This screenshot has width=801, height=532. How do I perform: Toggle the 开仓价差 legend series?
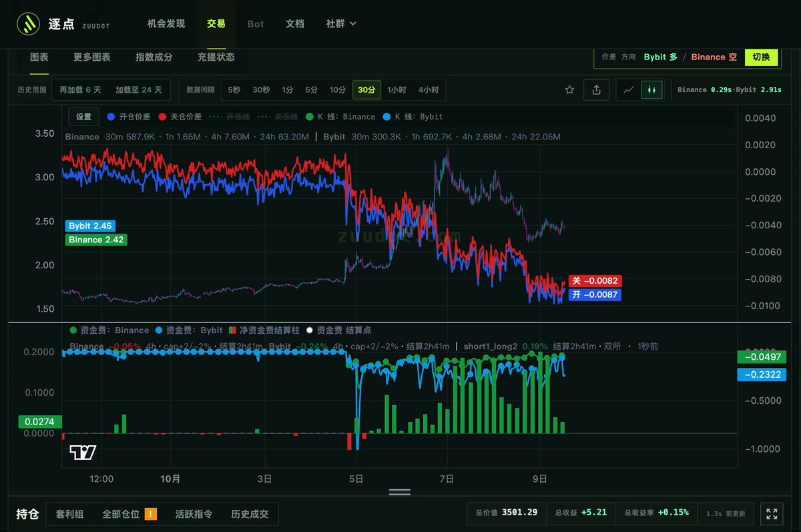(129, 117)
